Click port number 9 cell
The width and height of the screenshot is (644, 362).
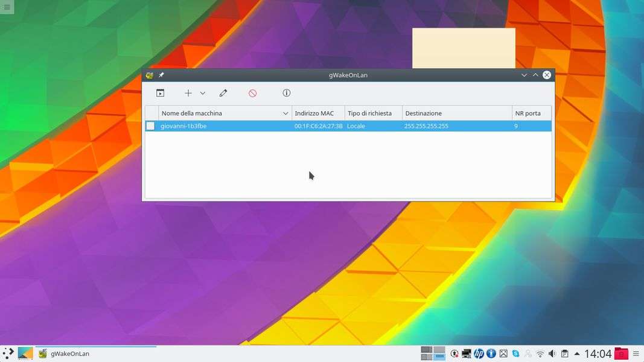click(516, 126)
